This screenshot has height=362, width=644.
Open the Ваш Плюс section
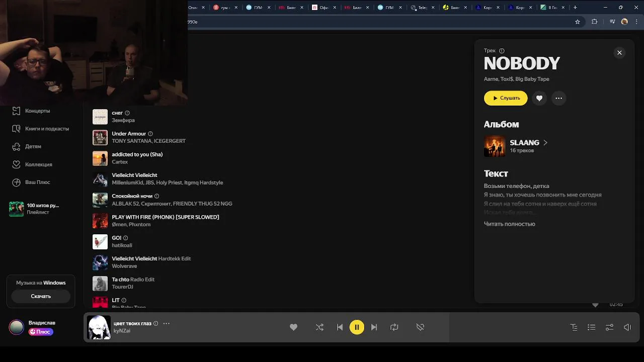(x=38, y=182)
